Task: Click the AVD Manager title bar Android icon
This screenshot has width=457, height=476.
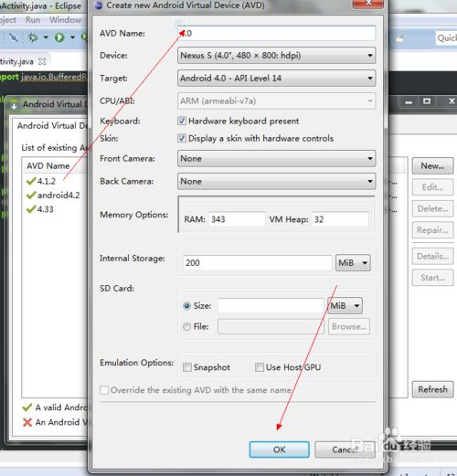Action: point(14,104)
